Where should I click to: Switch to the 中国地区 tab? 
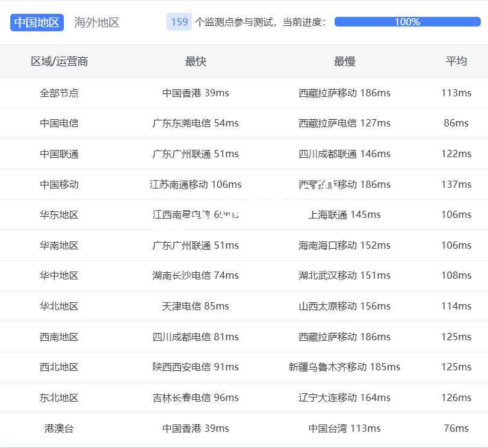coord(37,22)
